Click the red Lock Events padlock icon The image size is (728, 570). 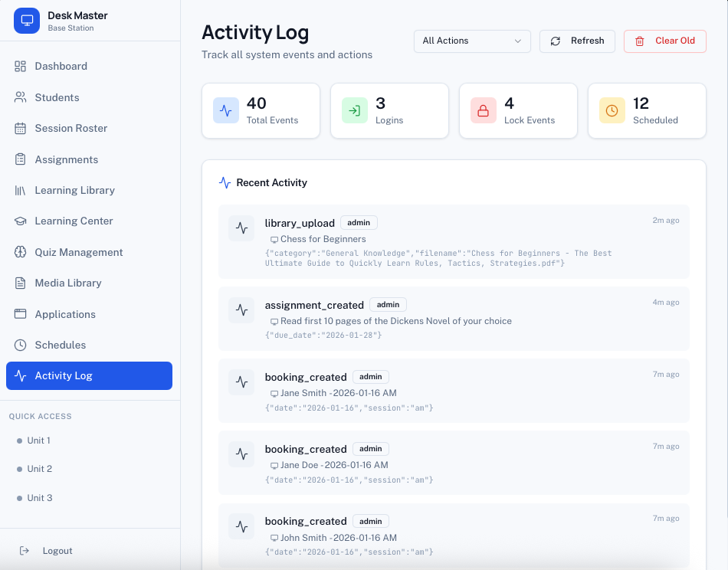(x=483, y=111)
